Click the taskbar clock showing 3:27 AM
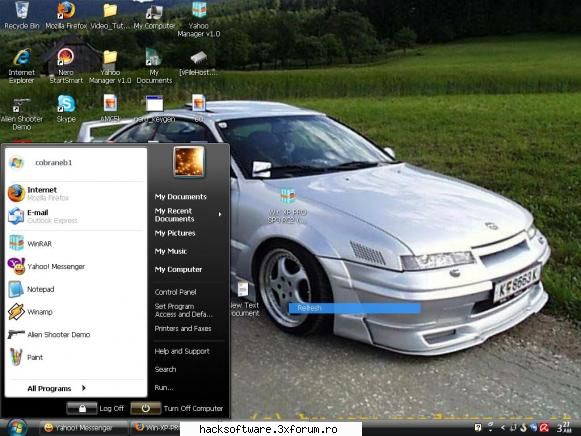The image size is (581, 436). (564, 427)
